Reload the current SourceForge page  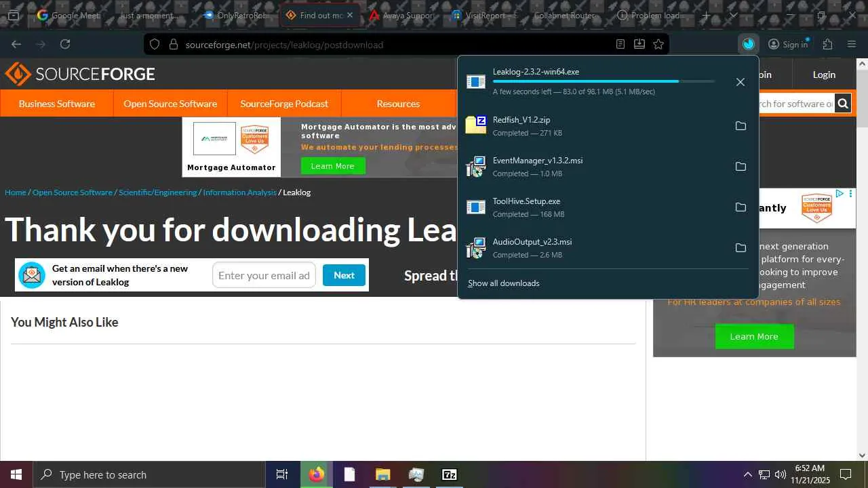pyautogui.click(x=65, y=44)
